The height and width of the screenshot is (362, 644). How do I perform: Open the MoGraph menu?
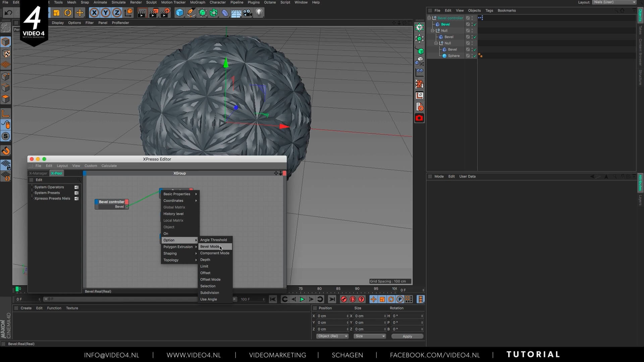198,2
